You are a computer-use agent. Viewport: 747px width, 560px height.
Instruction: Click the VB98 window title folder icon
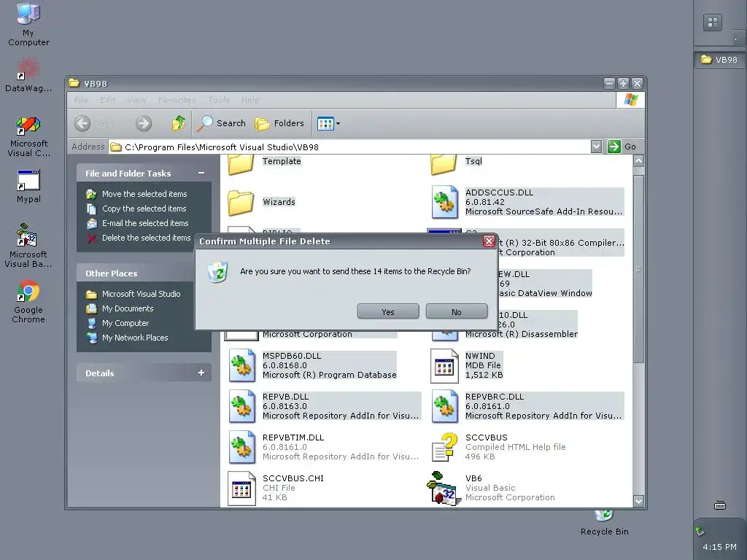(74, 83)
